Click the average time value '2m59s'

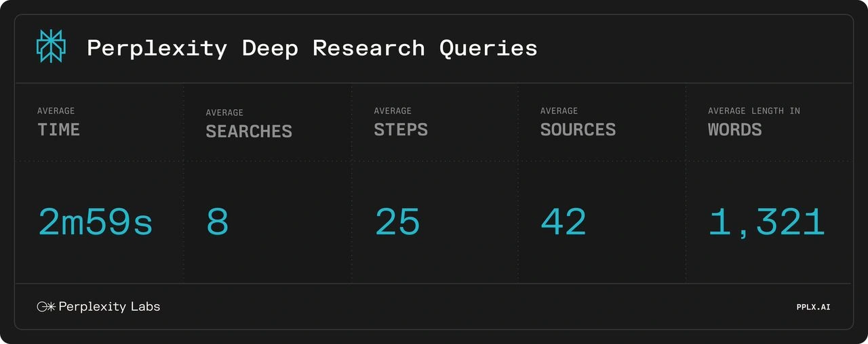click(95, 222)
